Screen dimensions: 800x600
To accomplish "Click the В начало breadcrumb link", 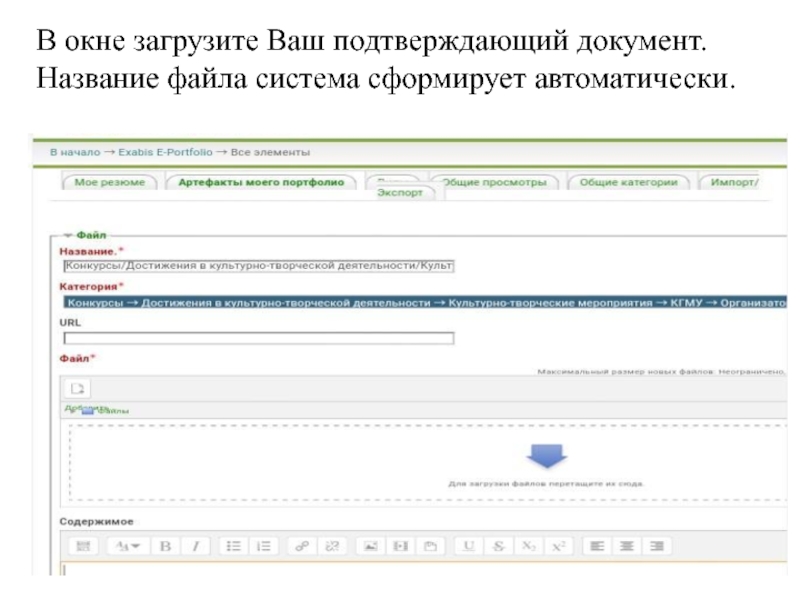I will (74, 153).
